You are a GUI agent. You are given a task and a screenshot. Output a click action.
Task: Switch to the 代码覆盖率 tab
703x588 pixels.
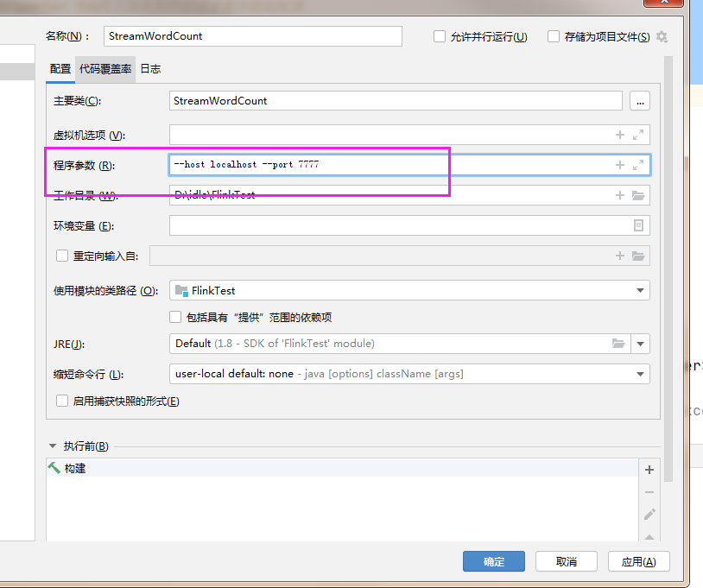(x=104, y=68)
